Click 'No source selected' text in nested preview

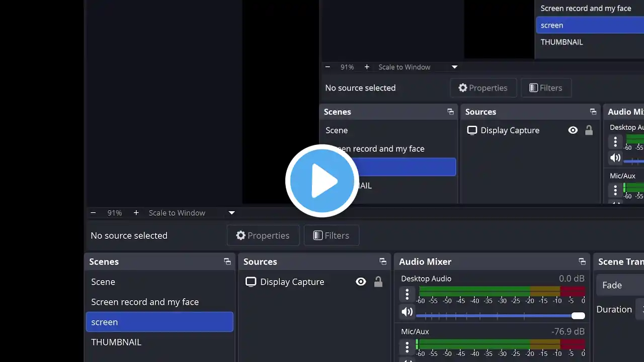[360, 88]
